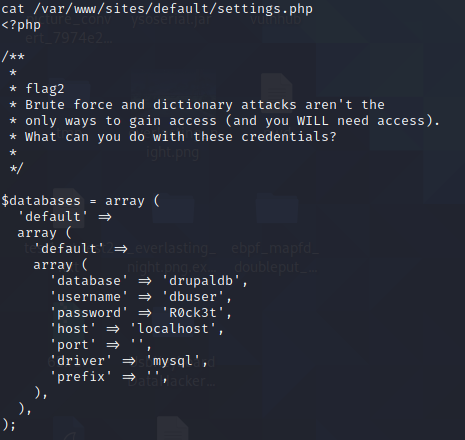
Task: Click the R0ck3t password value
Action: 193,313
